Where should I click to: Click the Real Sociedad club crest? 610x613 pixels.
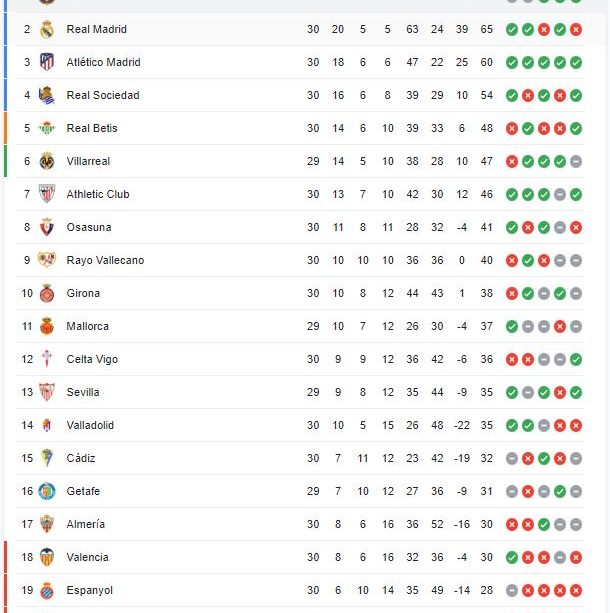pos(47,95)
